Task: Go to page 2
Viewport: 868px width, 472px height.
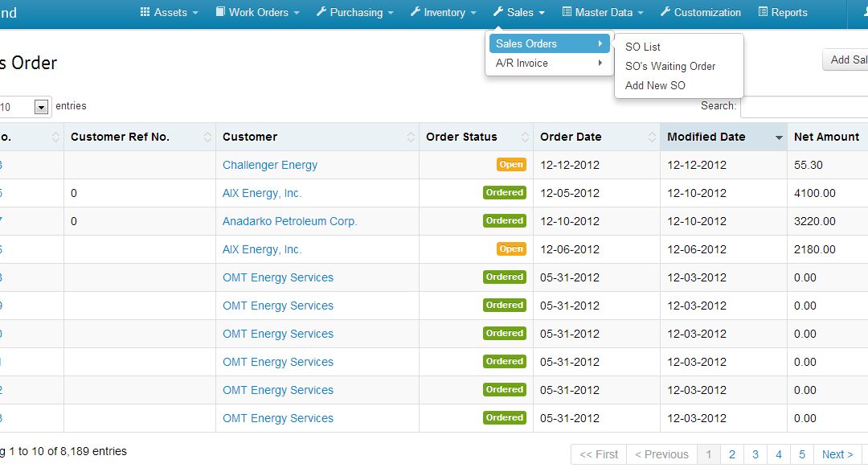Action: click(732, 454)
